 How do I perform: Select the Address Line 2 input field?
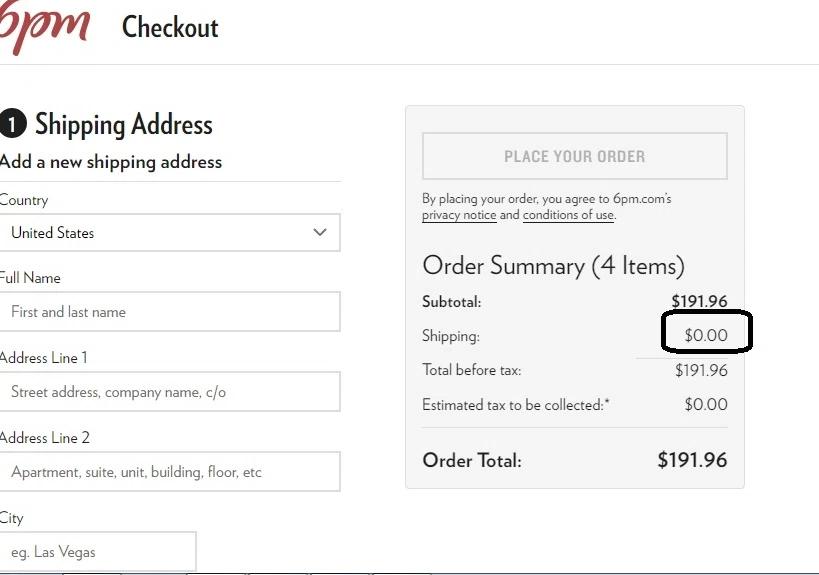tap(169, 472)
